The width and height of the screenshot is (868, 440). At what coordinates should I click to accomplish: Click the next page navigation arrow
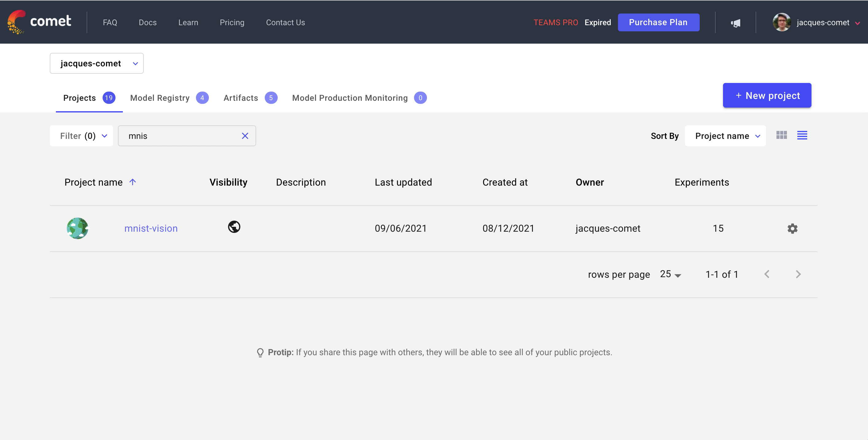[x=799, y=274]
